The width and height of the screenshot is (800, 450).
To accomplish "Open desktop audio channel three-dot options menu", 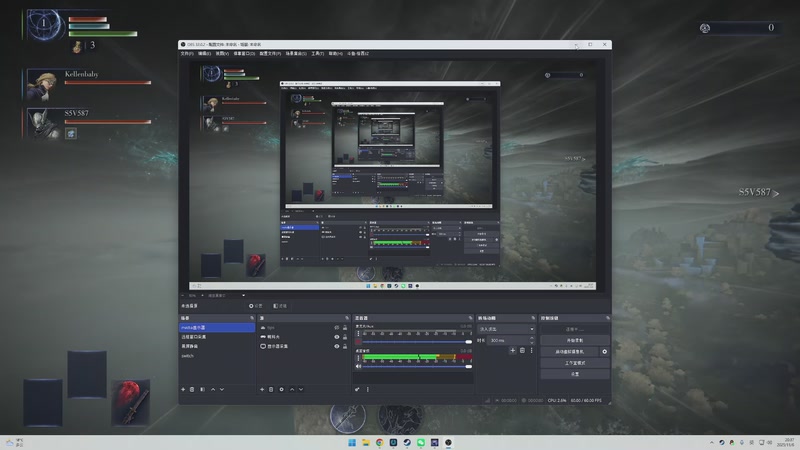I will coord(358,358).
